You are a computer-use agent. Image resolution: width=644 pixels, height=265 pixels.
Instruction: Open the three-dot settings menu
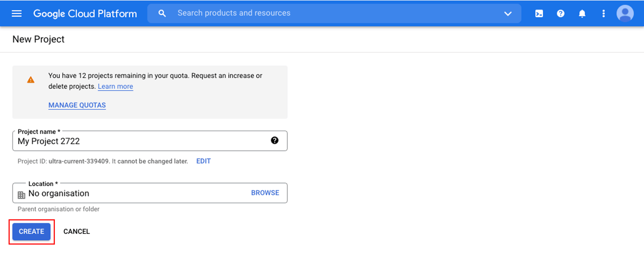click(603, 14)
